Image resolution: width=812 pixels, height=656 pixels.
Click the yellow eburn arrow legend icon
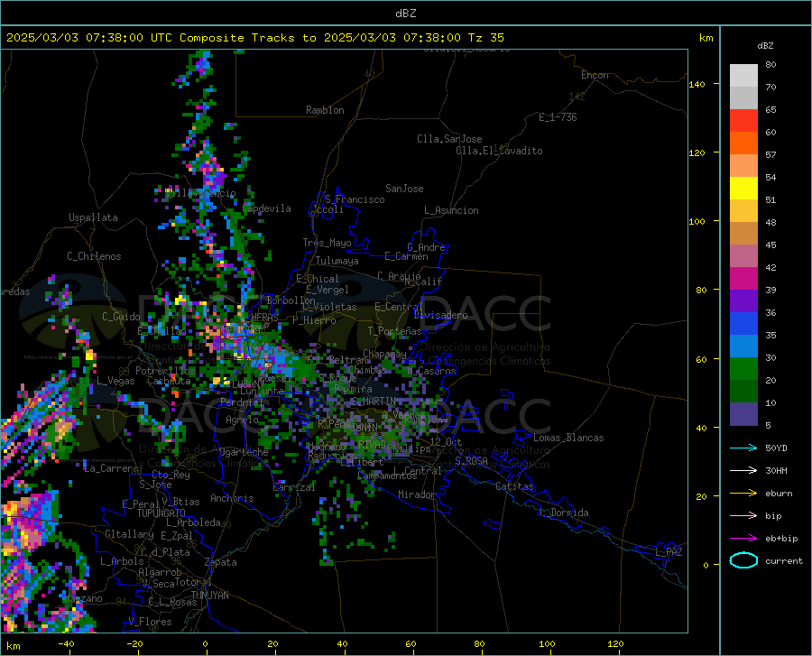[x=743, y=493]
